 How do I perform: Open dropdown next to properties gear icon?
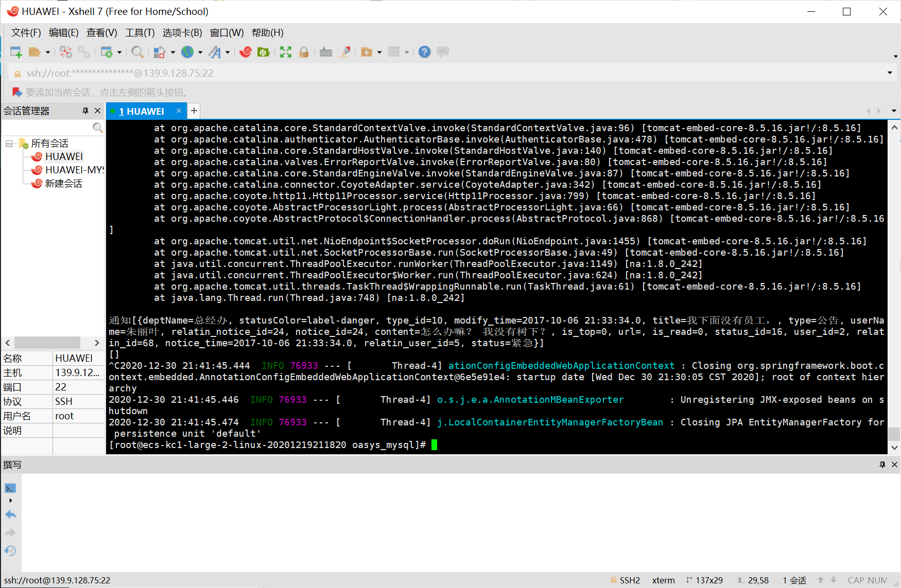(119, 52)
